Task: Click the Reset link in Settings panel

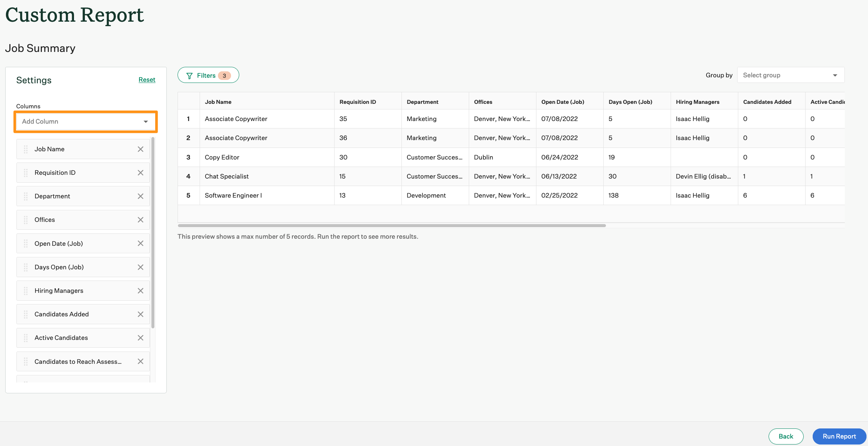Action: tap(146, 80)
